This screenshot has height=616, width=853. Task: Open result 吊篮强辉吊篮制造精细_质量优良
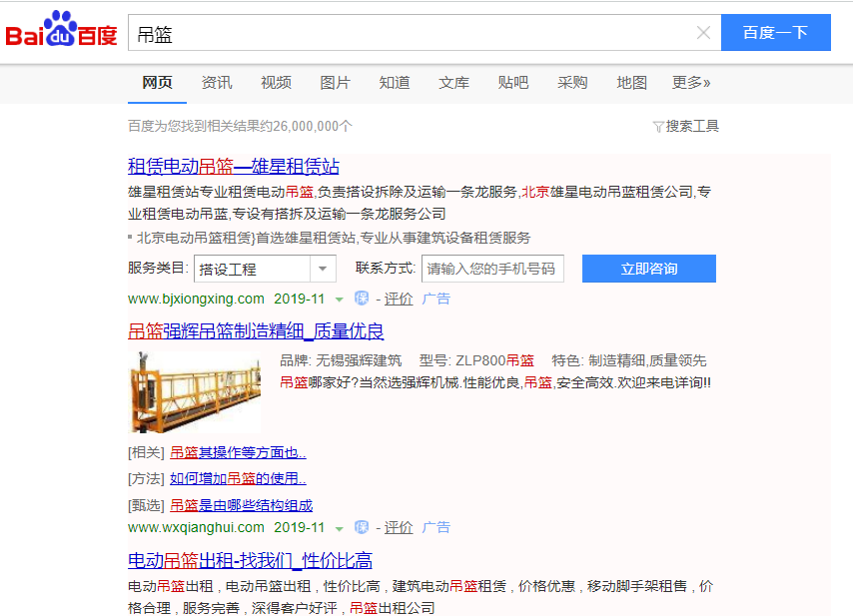(x=256, y=330)
